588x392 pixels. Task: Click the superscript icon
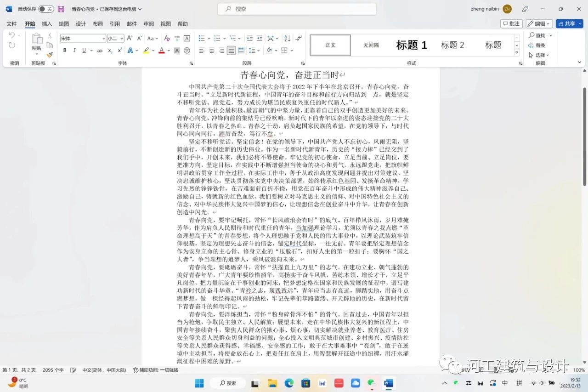(120, 51)
